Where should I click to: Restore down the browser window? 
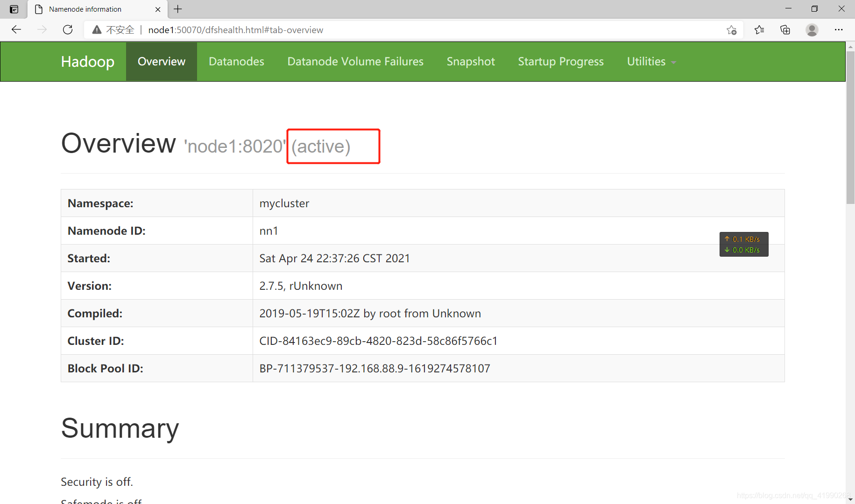pyautogui.click(x=814, y=9)
